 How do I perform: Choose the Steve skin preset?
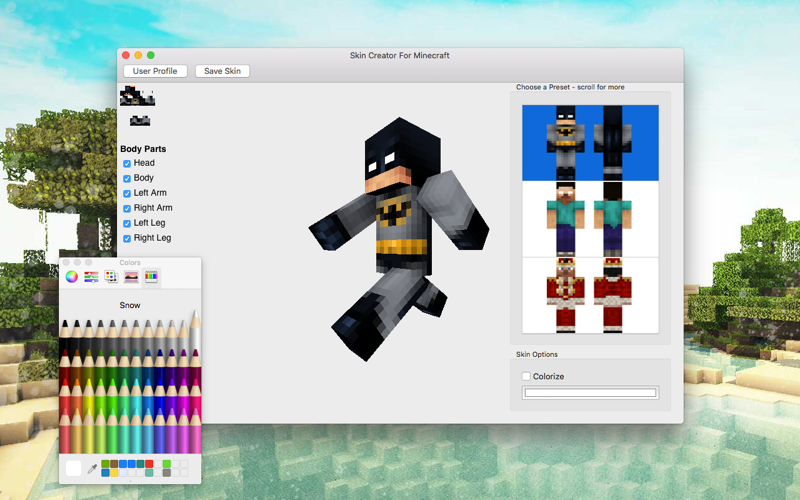pos(590,219)
